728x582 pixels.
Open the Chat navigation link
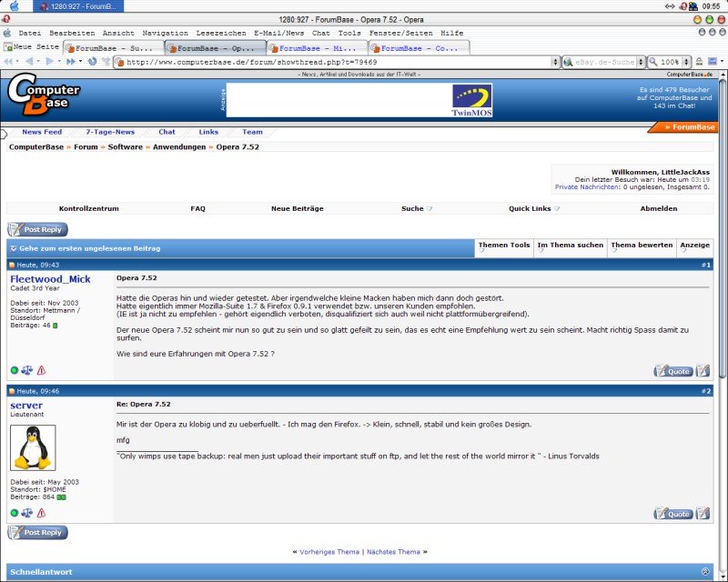[x=167, y=132]
